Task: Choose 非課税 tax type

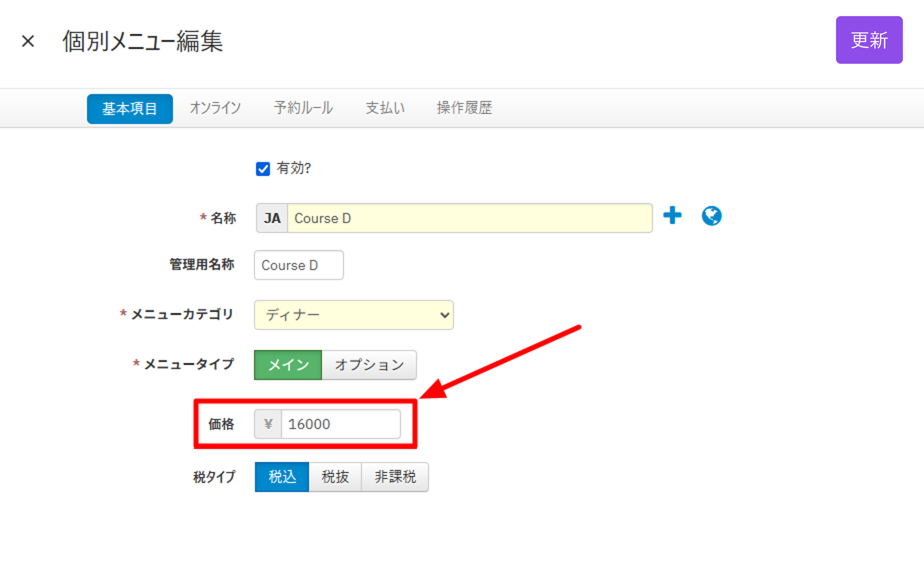Action: (395, 477)
